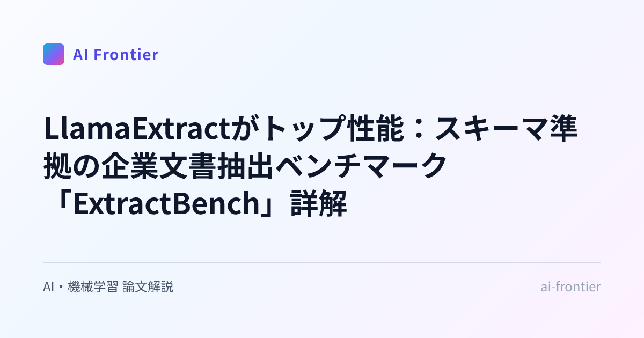
Task: Click the gradient AI Frontier logo icon
Action: (x=54, y=54)
